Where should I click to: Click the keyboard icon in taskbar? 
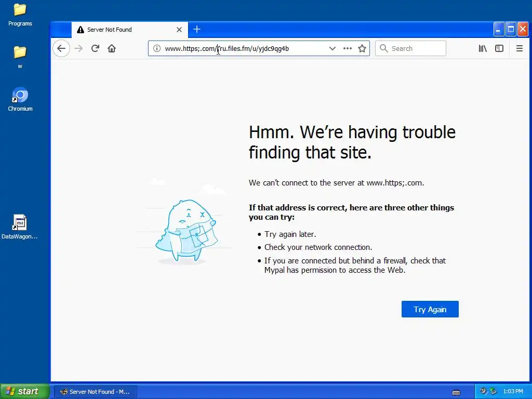[456, 392]
